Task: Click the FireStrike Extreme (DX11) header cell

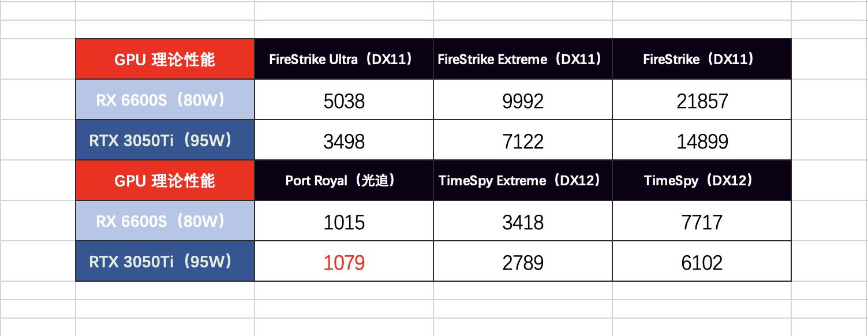Action: point(522,59)
